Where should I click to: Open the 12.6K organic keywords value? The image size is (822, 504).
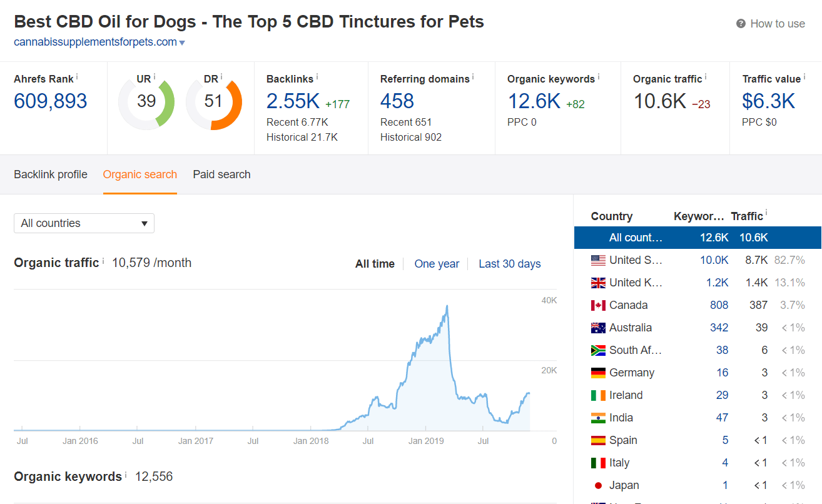(x=534, y=101)
